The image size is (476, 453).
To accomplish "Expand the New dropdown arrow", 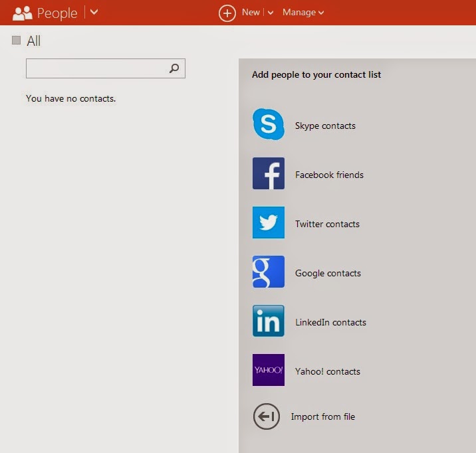I will [271, 13].
